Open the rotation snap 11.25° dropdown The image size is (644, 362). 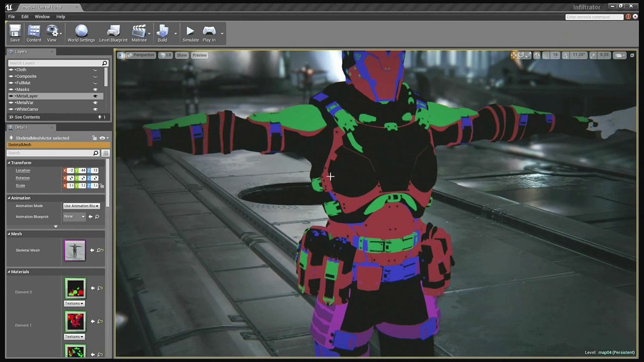tap(579, 55)
